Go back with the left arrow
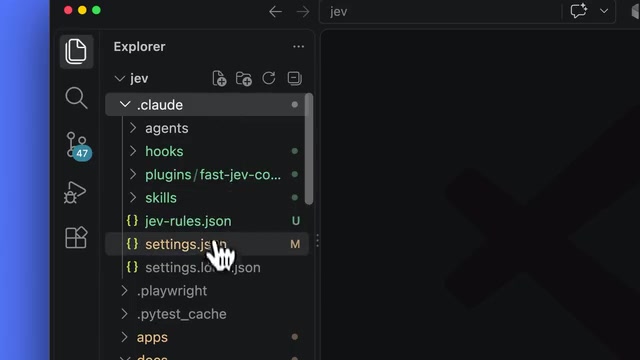This screenshot has width=640, height=360. click(276, 11)
